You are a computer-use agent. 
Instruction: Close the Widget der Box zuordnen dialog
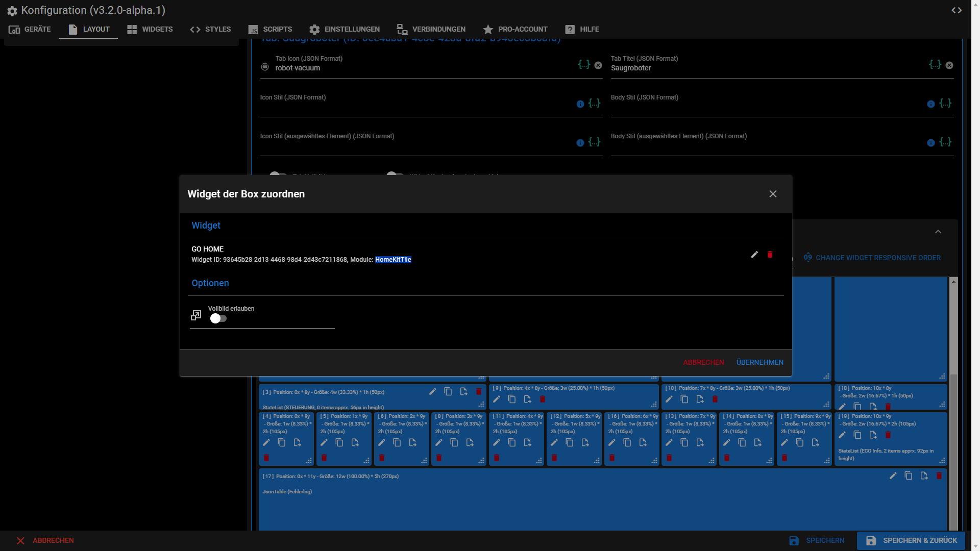(773, 194)
